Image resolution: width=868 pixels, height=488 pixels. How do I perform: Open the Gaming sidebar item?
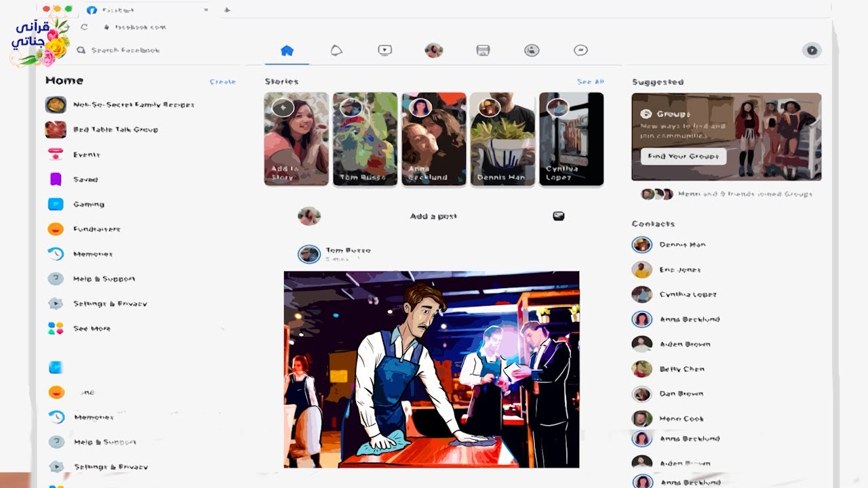click(76, 204)
